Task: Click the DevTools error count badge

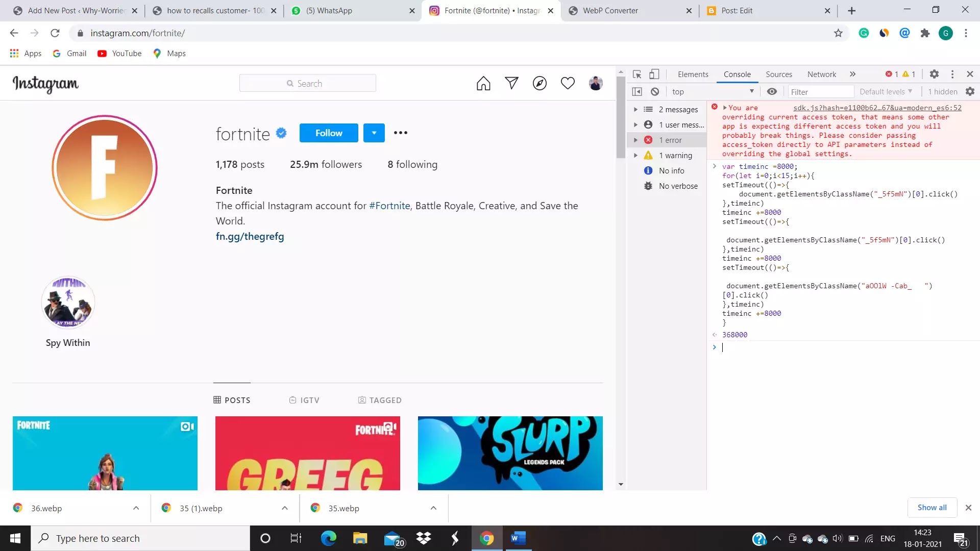Action: point(892,74)
